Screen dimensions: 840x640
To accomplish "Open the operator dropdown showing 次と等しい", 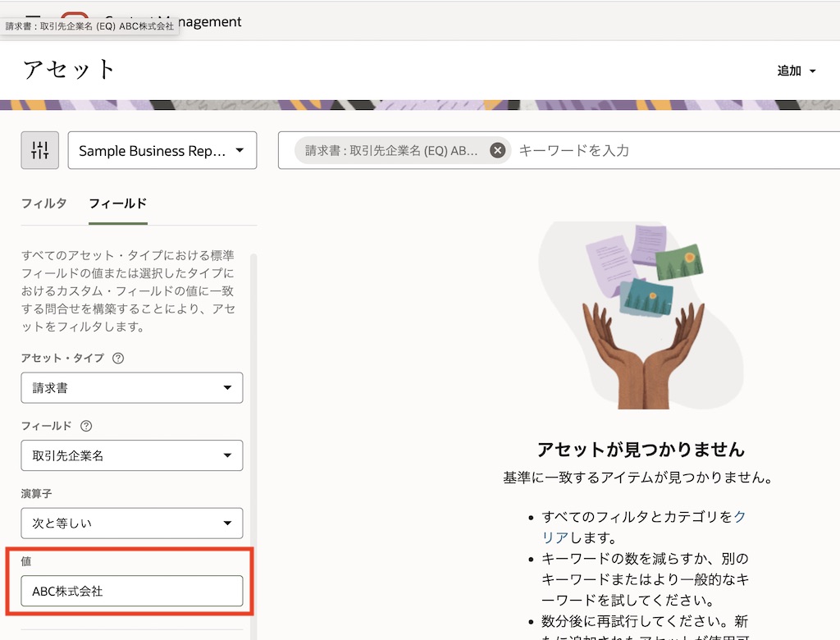I will click(132, 523).
